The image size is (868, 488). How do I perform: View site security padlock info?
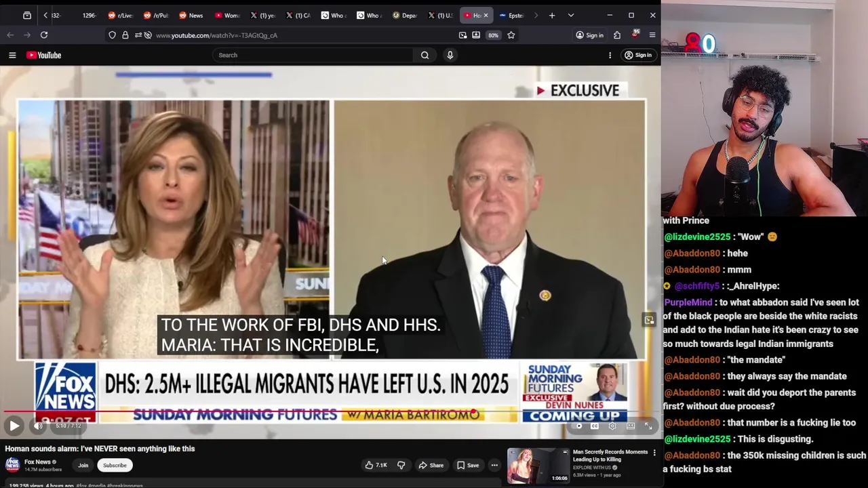pos(125,35)
